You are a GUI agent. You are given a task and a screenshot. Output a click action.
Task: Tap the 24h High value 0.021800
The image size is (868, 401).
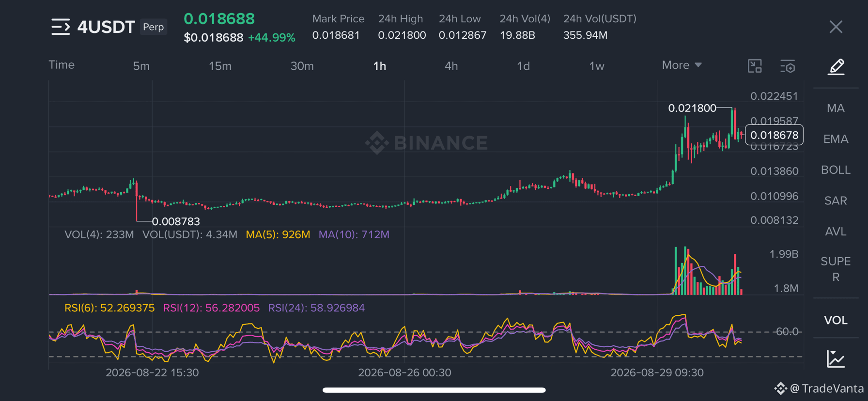tap(402, 35)
